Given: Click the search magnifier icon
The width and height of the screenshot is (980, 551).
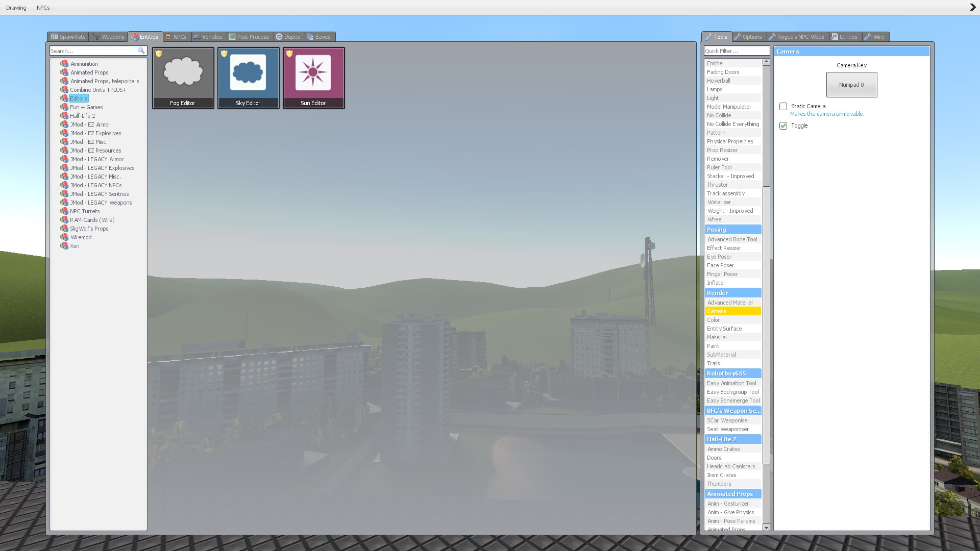Looking at the screenshot, I should click(141, 51).
